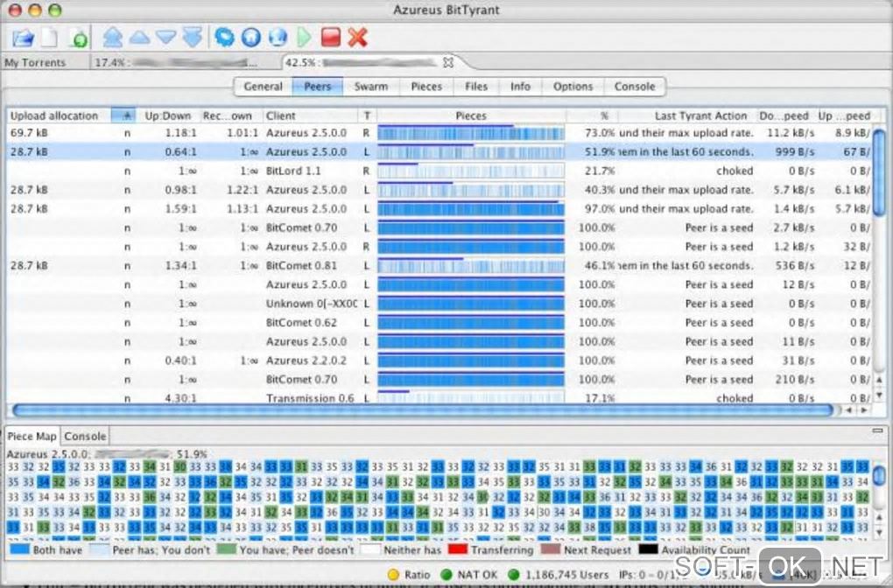This screenshot has width=893, height=588.
Task: Sort peers by Up:Down column
Action: [167, 115]
